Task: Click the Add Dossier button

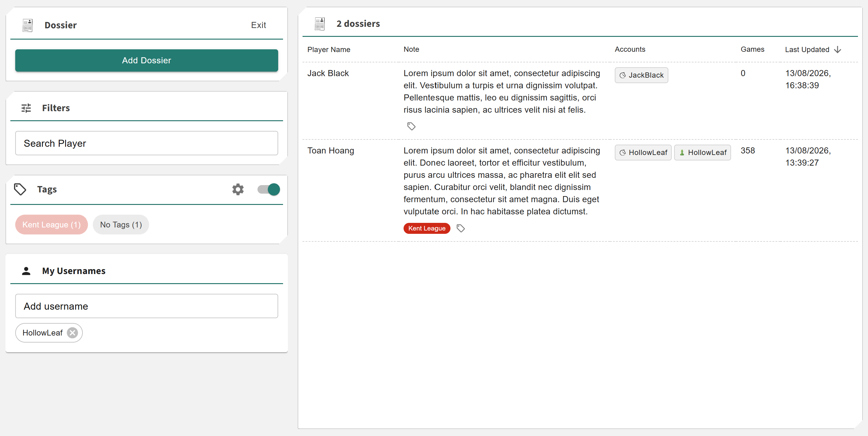Action: [147, 60]
